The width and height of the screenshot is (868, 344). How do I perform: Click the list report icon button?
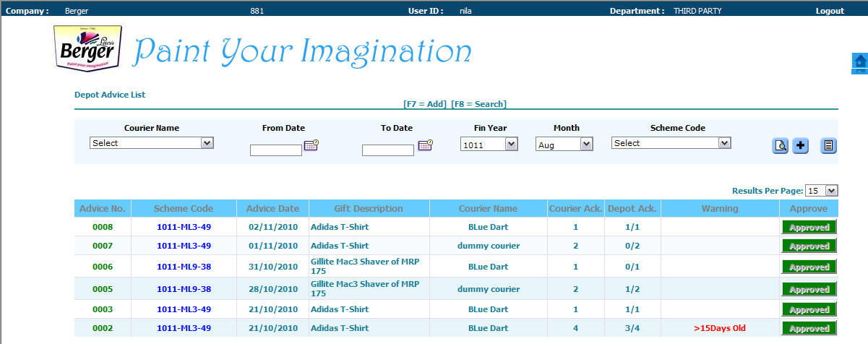click(828, 146)
